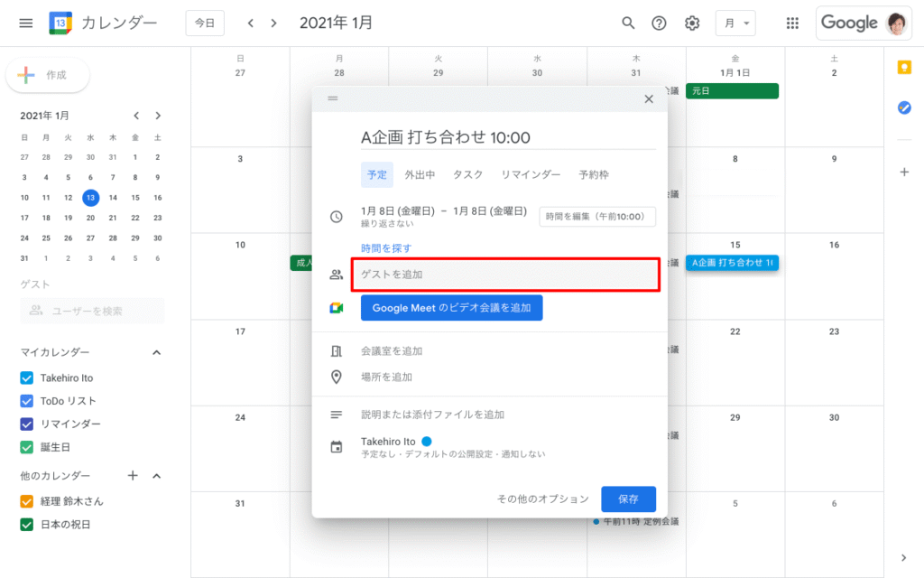Viewport: 924px width, 578px height.
Task: Click the 作成 create button
Action: pyautogui.click(x=47, y=75)
